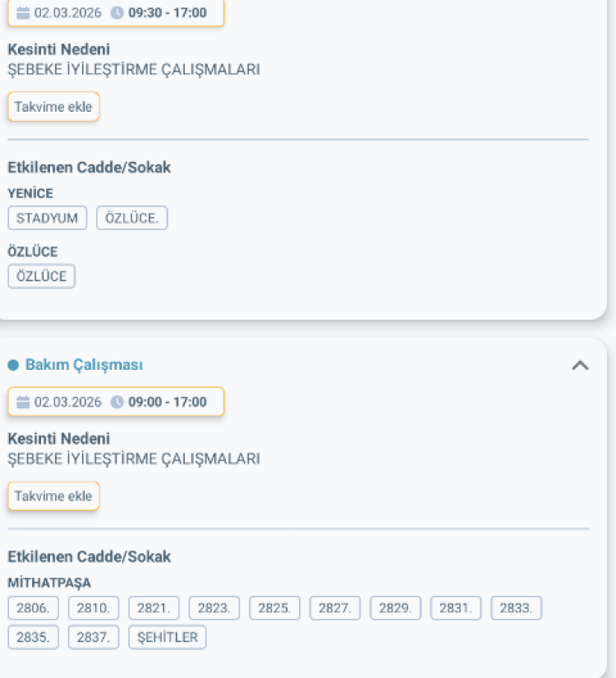Click the blue dot icon next to Bakım Çalışması
Screen dimensions: 616x678
pyautogui.click(x=13, y=364)
